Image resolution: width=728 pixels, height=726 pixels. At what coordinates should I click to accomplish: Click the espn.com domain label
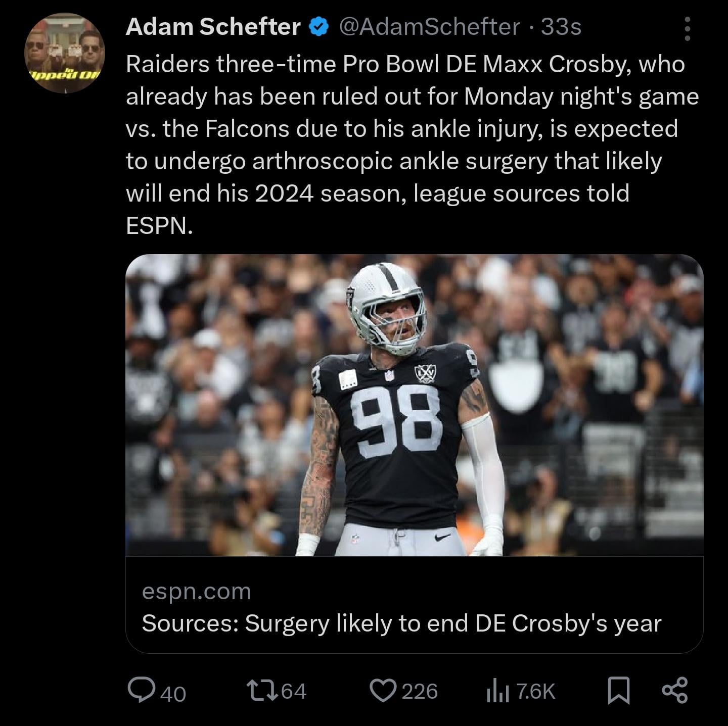pyautogui.click(x=196, y=591)
